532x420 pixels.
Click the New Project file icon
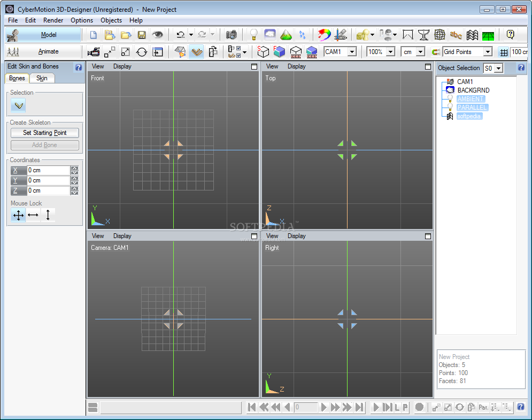pyautogui.click(x=94, y=35)
